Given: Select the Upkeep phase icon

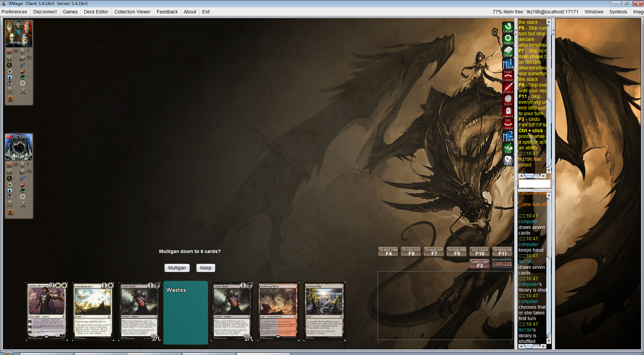Looking at the screenshot, I should (x=508, y=39).
